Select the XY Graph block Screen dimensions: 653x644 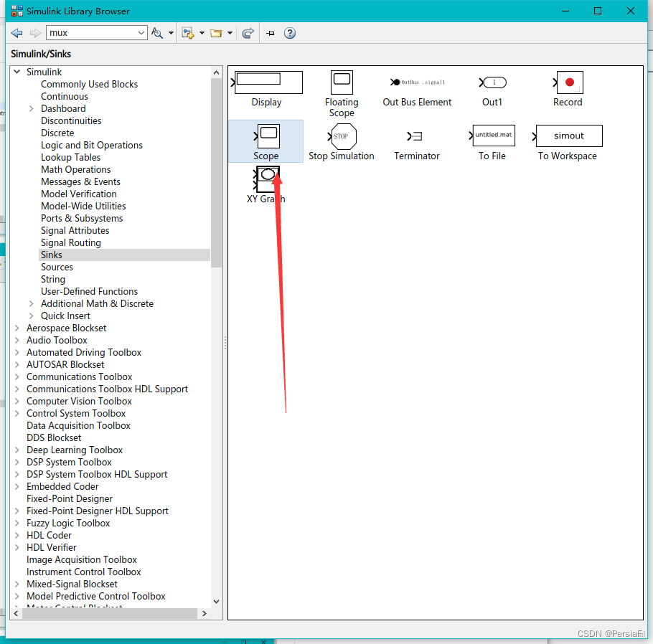[266, 185]
